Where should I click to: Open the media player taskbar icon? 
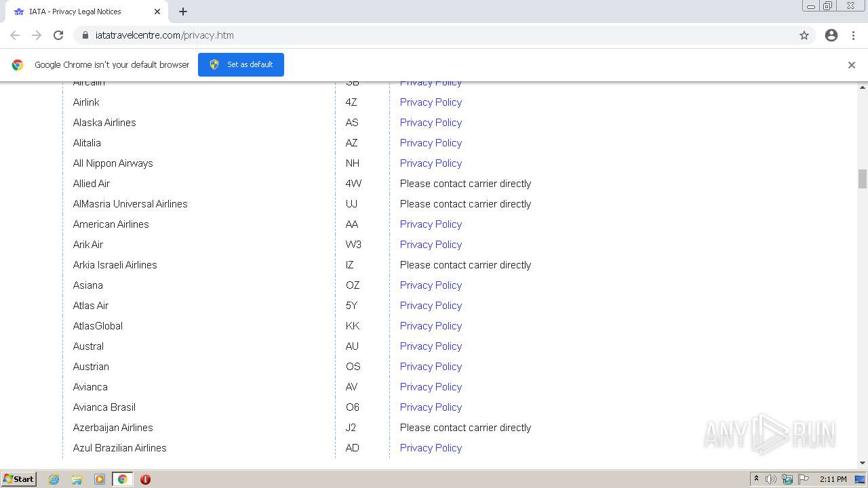click(x=100, y=479)
